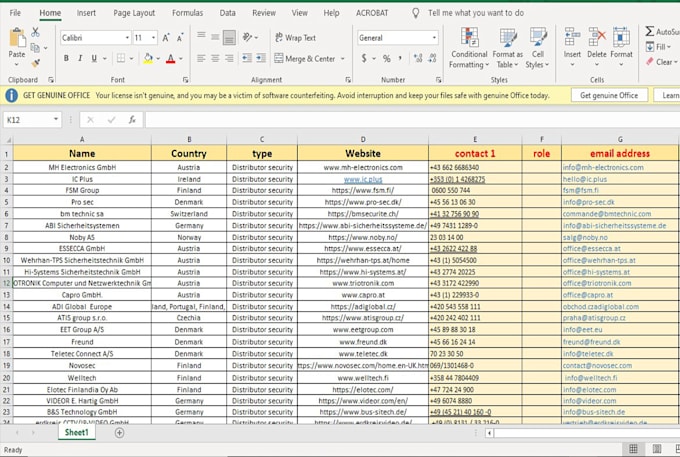This screenshot has height=457, width=680.
Task: Decrease indent in cell
Action: coord(247,58)
